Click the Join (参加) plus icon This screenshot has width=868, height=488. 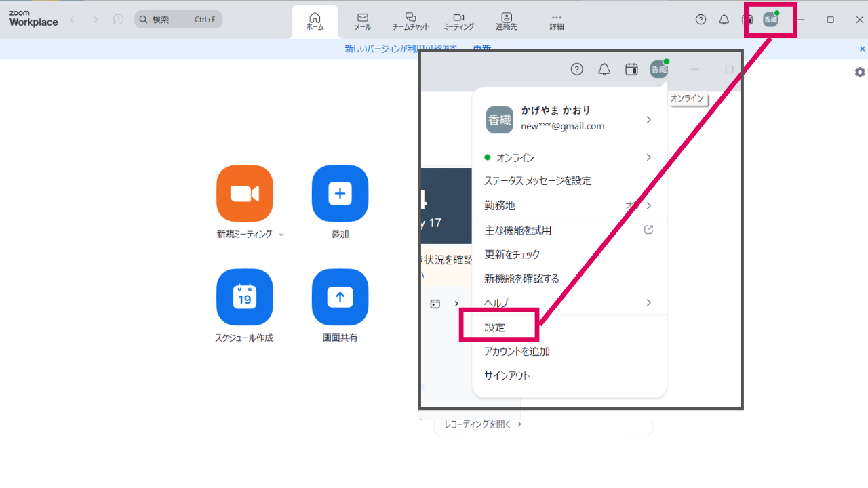point(340,194)
